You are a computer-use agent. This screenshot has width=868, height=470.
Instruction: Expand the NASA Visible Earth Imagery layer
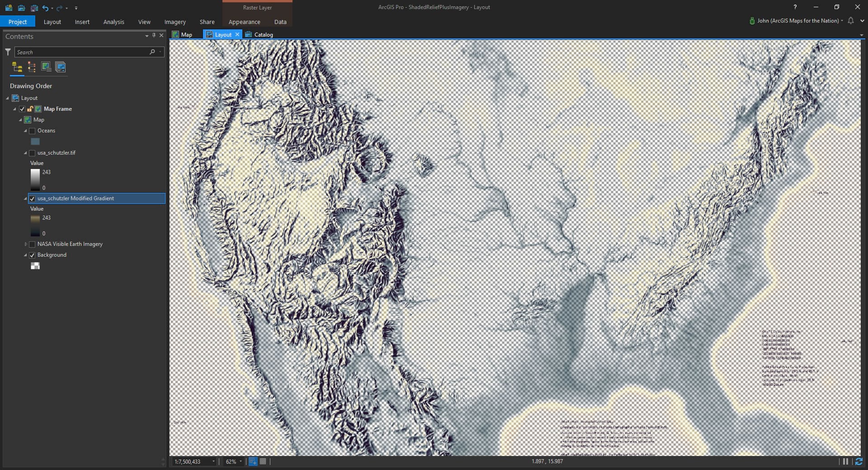coord(26,244)
